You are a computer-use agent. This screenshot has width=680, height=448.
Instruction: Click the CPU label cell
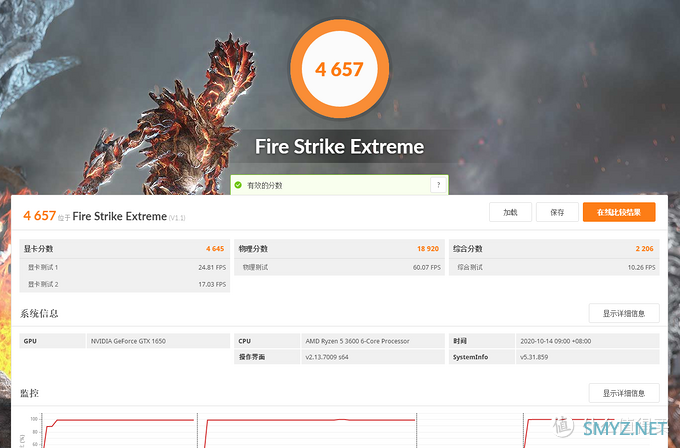(x=267, y=341)
